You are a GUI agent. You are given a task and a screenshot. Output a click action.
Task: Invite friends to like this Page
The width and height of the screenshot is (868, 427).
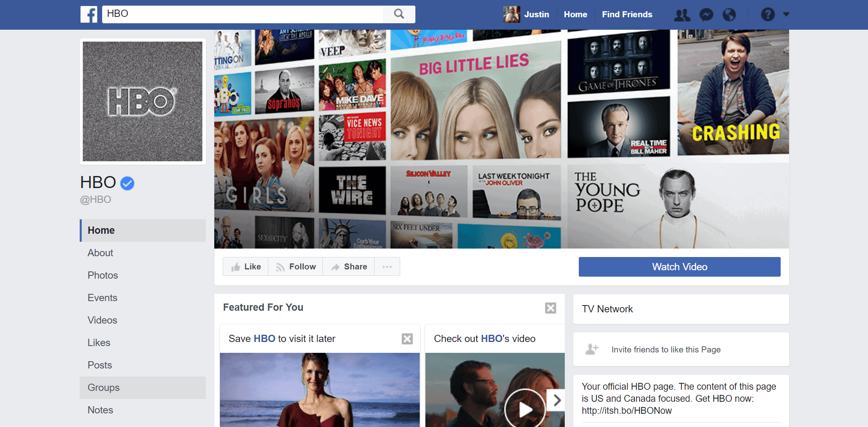tap(666, 350)
